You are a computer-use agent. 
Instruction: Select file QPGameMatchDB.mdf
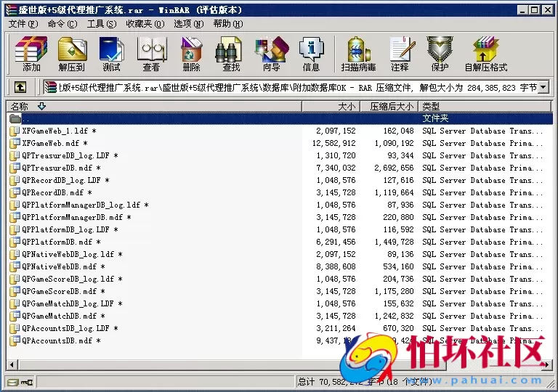(280, 316)
